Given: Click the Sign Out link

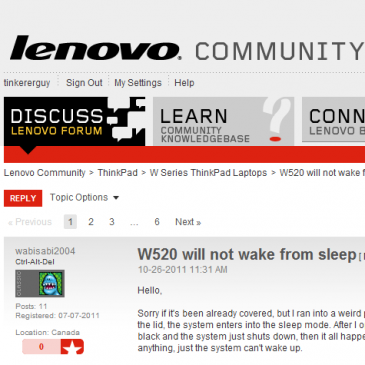Looking at the screenshot, I should point(84,83).
